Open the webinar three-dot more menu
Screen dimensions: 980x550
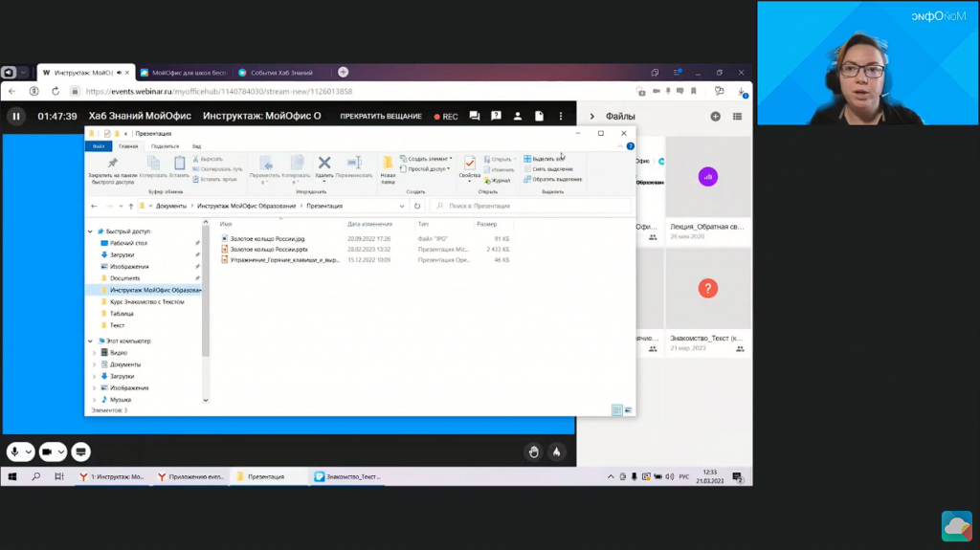coord(561,117)
